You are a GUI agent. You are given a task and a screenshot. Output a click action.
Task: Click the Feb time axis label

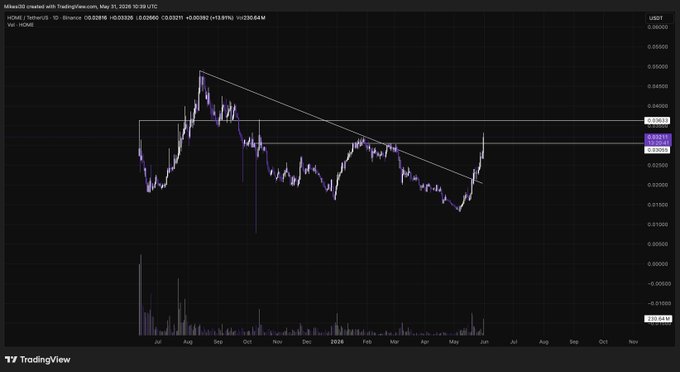pyautogui.click(x=367, y=342)
